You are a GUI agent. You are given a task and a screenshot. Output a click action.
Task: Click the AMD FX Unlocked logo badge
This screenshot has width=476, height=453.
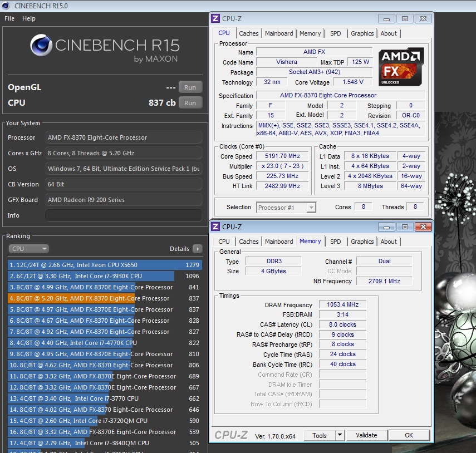[x=401, y=67]
